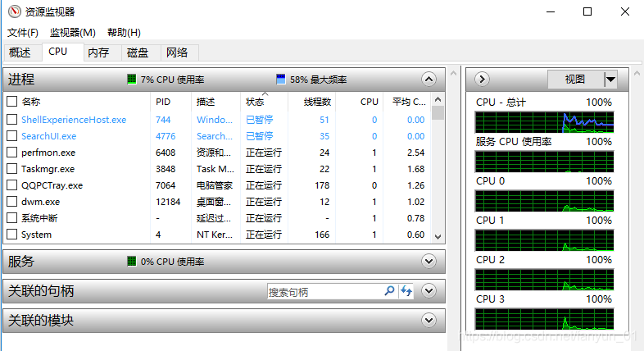Check the perfmon.exe checkbox
This screenshot has width=644, height=351.
tap(12, 152)
